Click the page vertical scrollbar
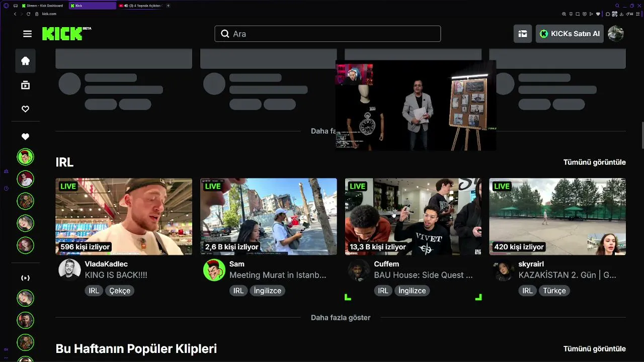 click(642, 135)
